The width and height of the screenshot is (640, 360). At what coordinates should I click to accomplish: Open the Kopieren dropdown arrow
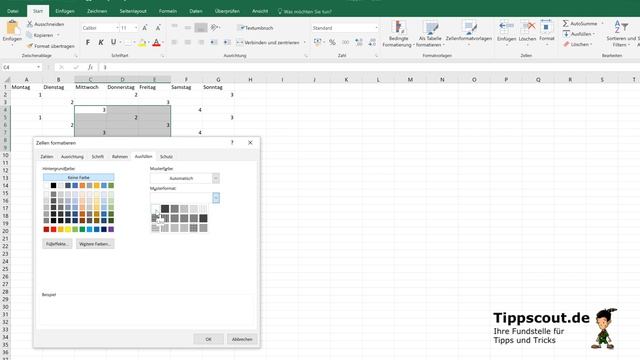click(x=58, y=35)
